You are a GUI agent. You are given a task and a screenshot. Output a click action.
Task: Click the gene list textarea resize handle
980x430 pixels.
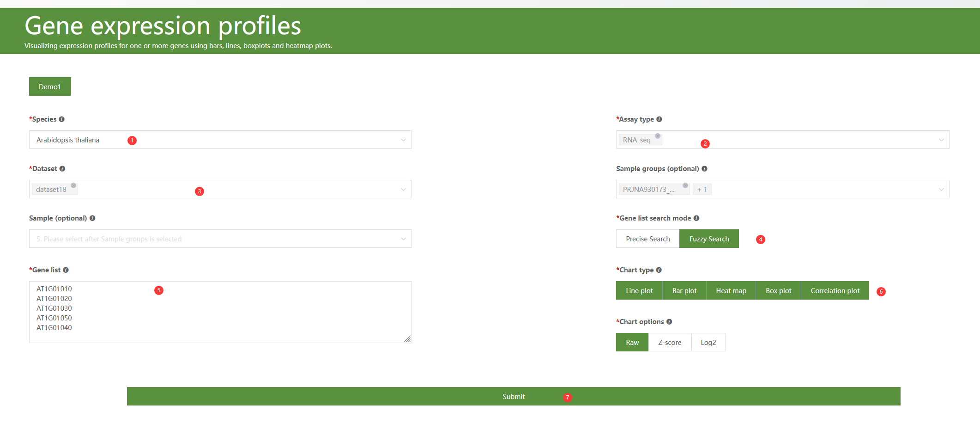407,339
